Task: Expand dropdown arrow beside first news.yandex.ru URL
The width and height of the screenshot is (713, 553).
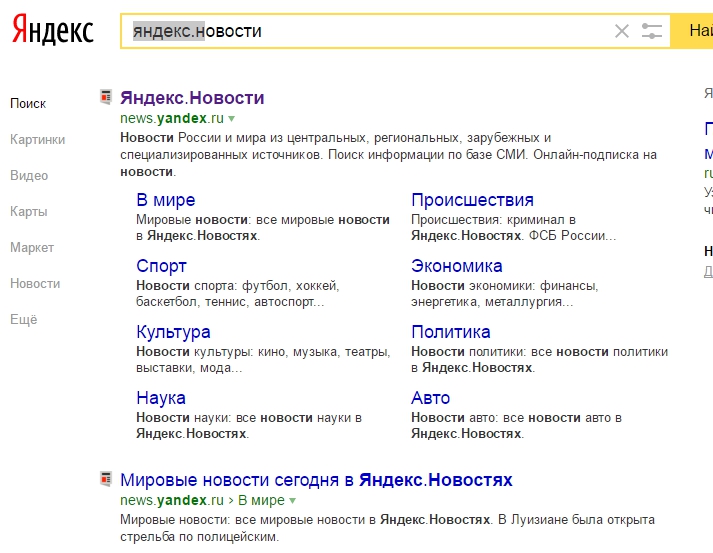Action: point(231,119)
